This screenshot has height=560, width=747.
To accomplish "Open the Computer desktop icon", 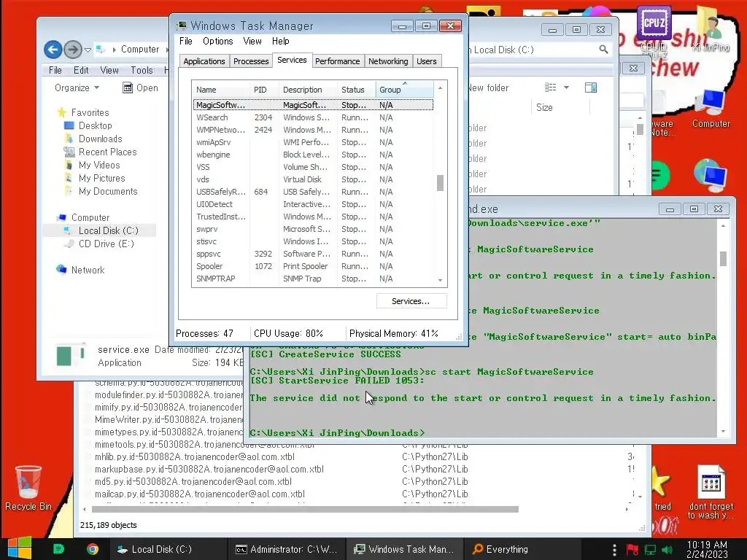I will click(x=711, y=109).
